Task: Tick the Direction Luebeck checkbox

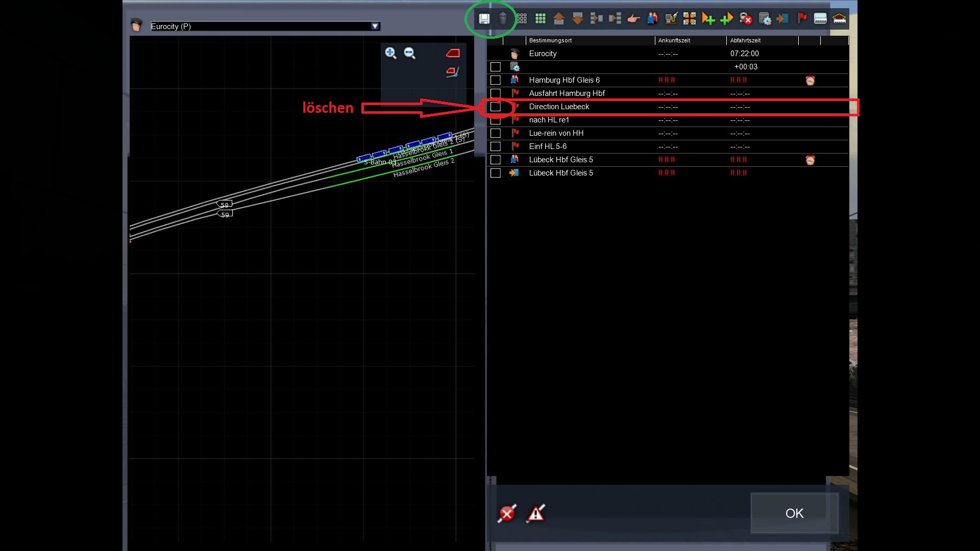Action: (495, 107)
